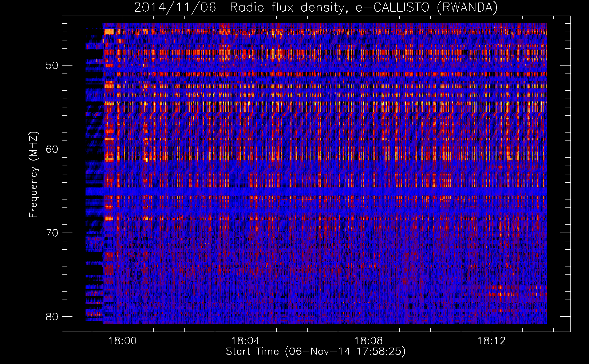Click the 'Frequency (MHZ)' axis label
Viewport: 589px width, 364px height.
(x=33, y=174)
